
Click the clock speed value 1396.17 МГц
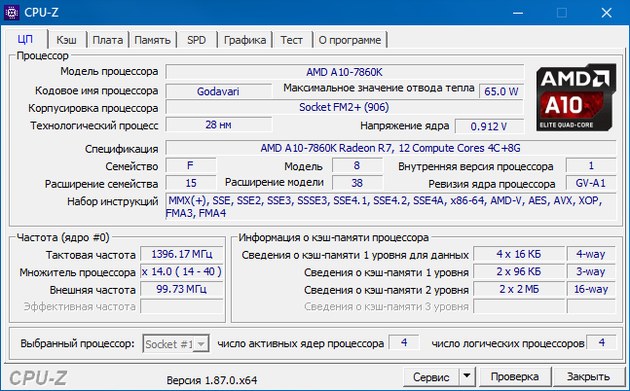tap(182, 254)
